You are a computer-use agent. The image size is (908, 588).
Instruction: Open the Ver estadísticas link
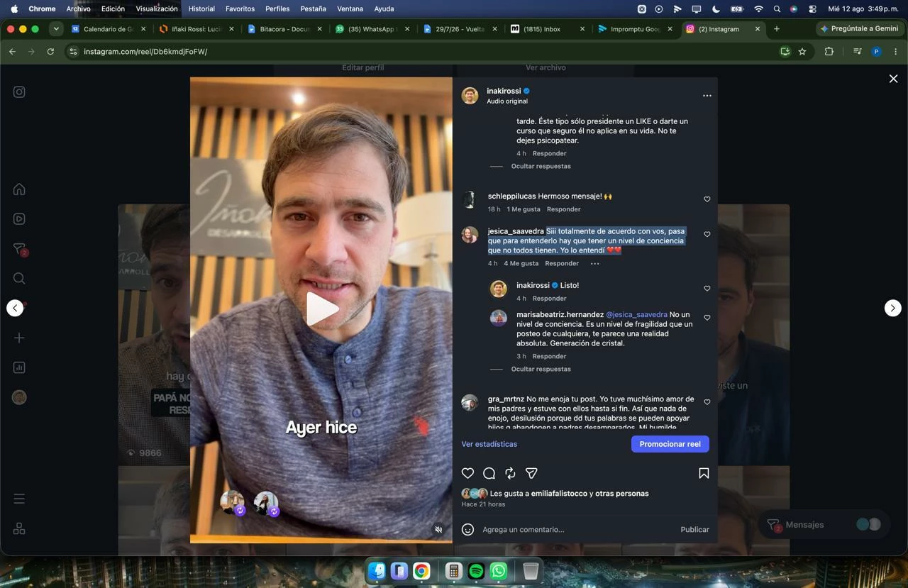(489, 444)
